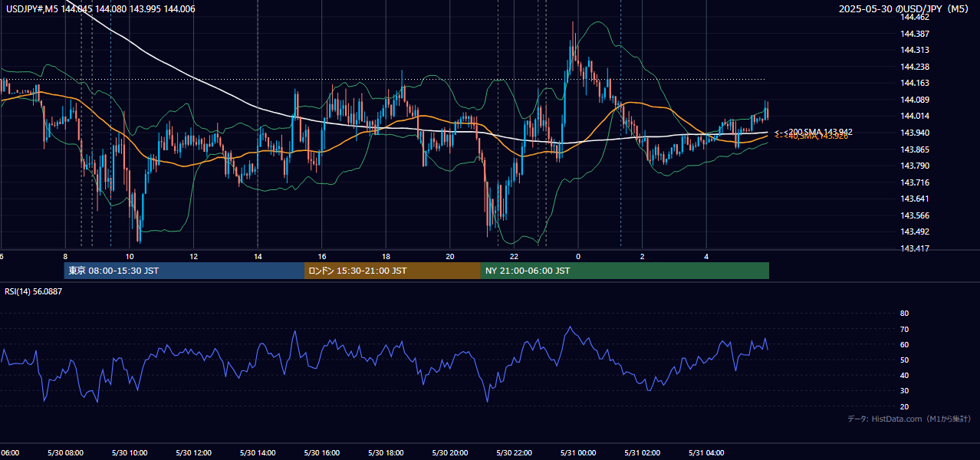This screenshot has height=460, width=980.
Task: Click the bottom date label 5/30 08:00
Action: click(65, 453)
